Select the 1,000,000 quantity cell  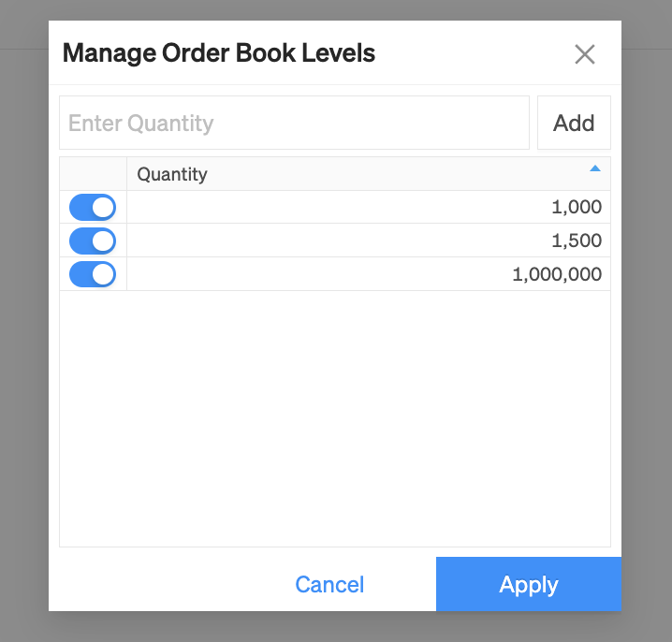point(369,274)
